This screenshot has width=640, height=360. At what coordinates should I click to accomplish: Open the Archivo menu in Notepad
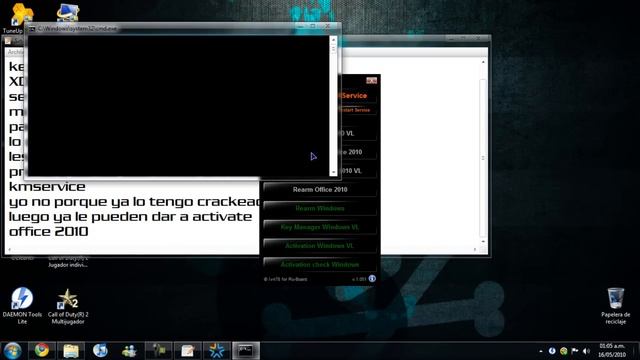pos(16,52)
